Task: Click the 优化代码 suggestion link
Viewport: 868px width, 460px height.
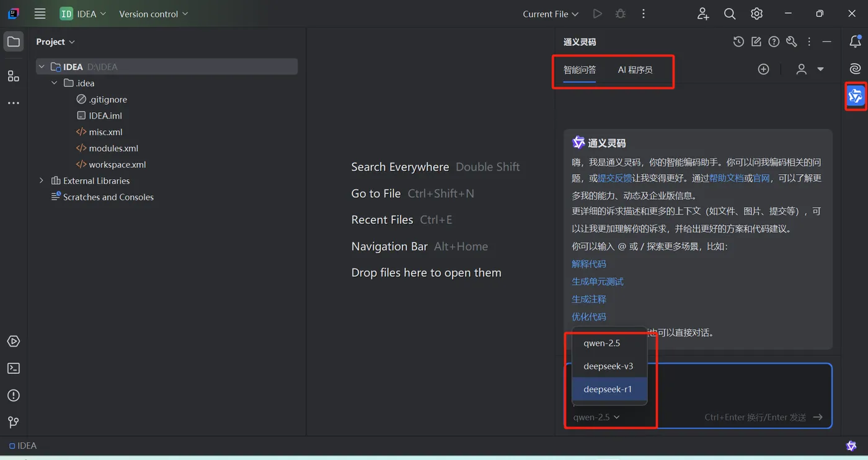Action: [589, 317]
